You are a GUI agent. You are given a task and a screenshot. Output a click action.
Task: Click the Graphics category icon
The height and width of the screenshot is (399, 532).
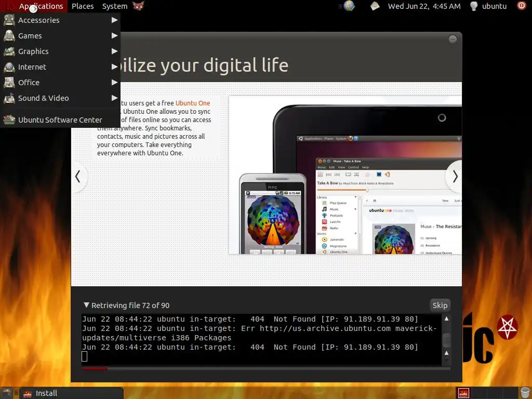[x=9, y=51]
